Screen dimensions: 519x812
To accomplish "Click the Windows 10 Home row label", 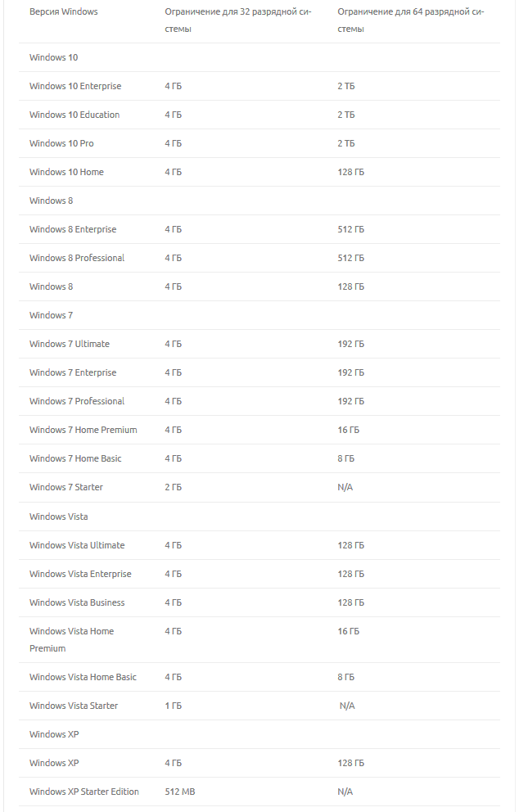I will 66,172.
